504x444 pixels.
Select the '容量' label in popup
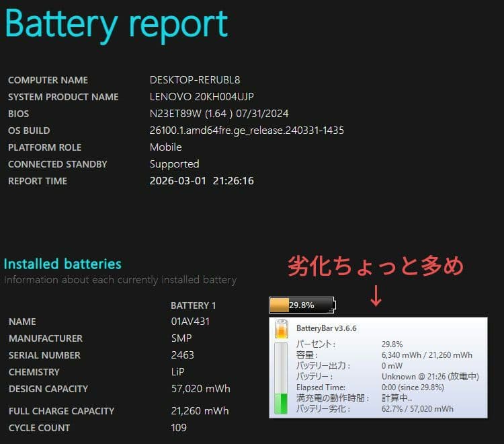(307, 355)
